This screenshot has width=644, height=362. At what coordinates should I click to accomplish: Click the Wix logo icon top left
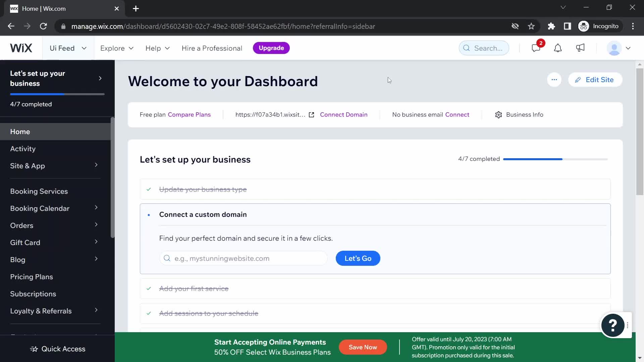pyautogui.click(x=21, y=48)
